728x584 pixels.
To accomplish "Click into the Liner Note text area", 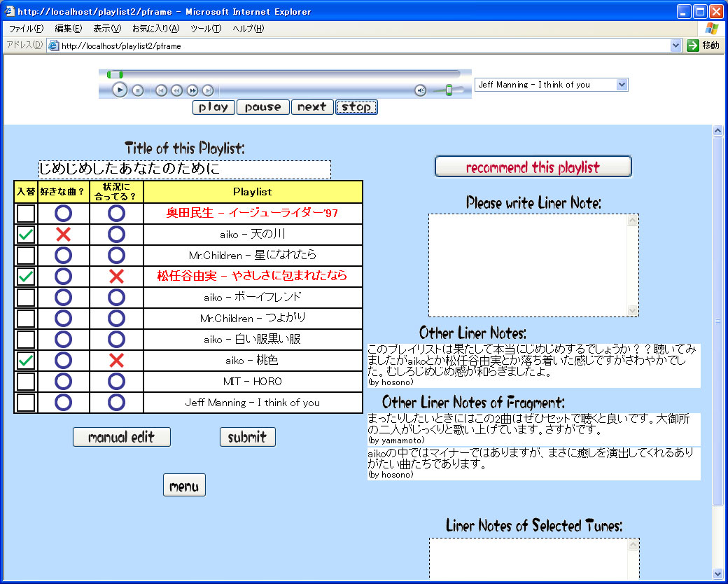I will pos(528,265).
